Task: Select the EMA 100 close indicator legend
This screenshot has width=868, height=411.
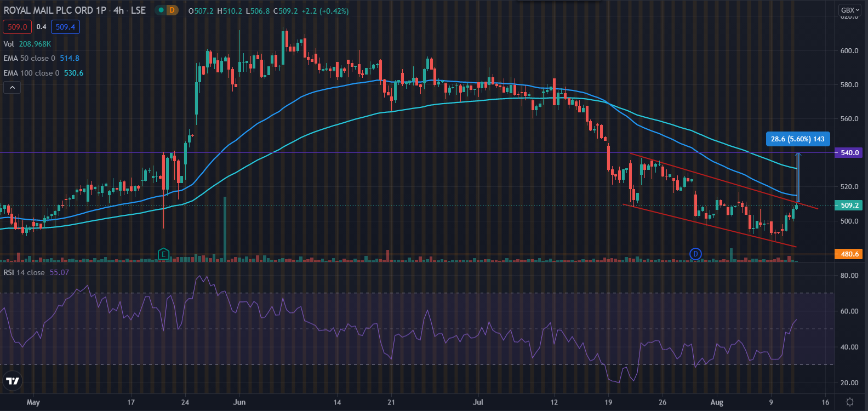Action: click(32, 73)
